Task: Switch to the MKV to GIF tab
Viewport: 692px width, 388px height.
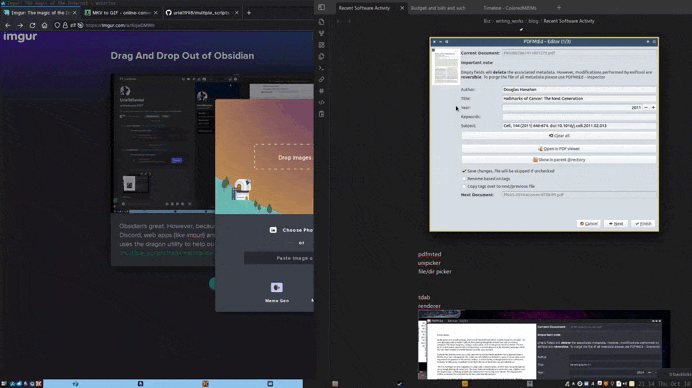Action: pyautogui.click(x=121, y=13)
